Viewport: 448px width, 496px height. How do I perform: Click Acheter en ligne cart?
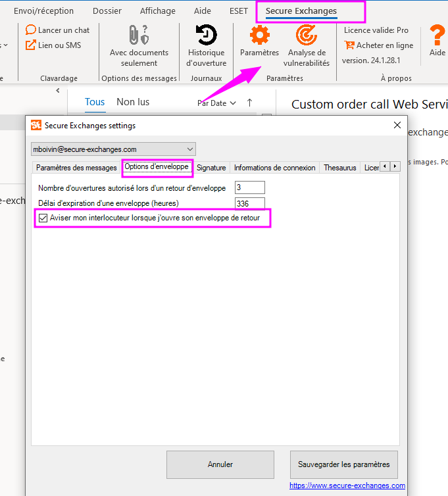click(x=379, y=45)
